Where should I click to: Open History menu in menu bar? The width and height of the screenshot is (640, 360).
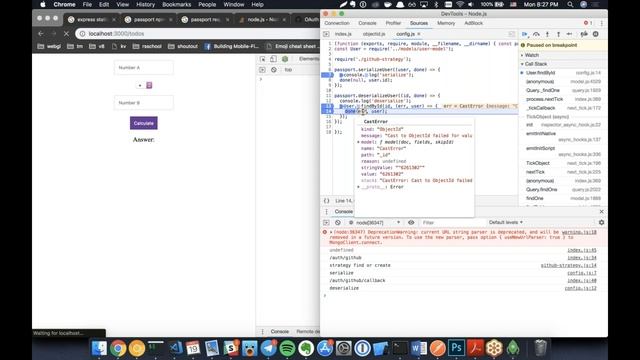pyautogui.click(x=145, y=4)
